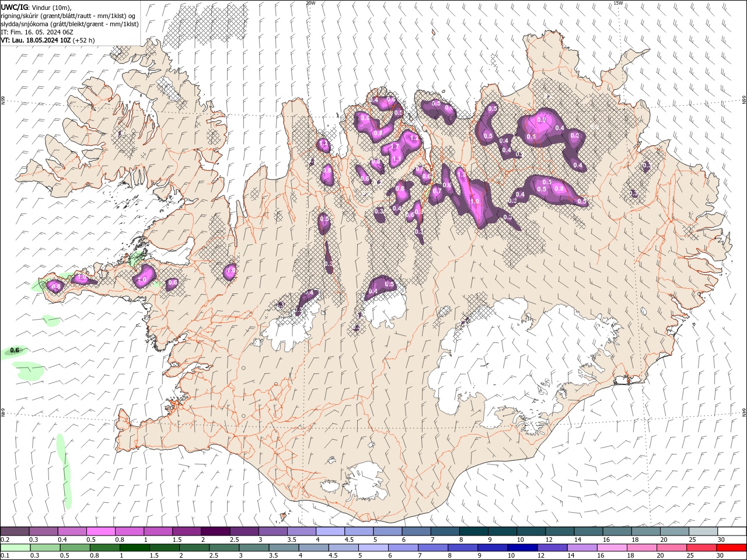This screenshot has height=560, width=747.
Task: Select the dark green 1 swatch, lower scale
Action: coord(134,548)
